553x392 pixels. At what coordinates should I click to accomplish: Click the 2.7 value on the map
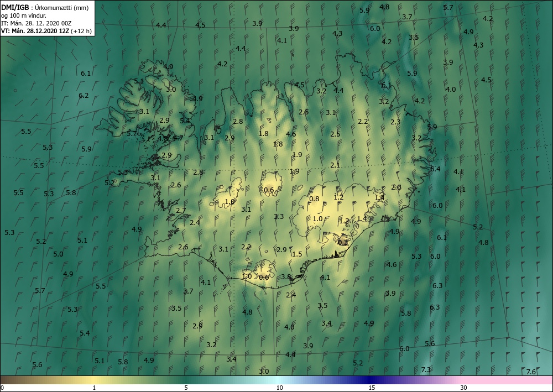coord(181,211)
